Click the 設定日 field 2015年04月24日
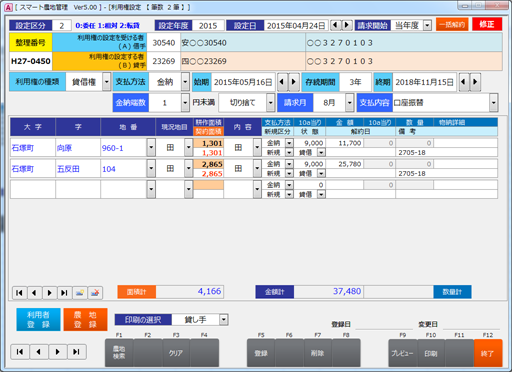Viewport: 512px width, 372px height. click(296, 26)
